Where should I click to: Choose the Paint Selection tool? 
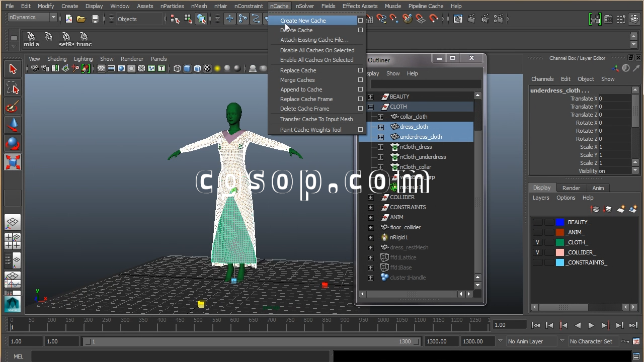13,107
